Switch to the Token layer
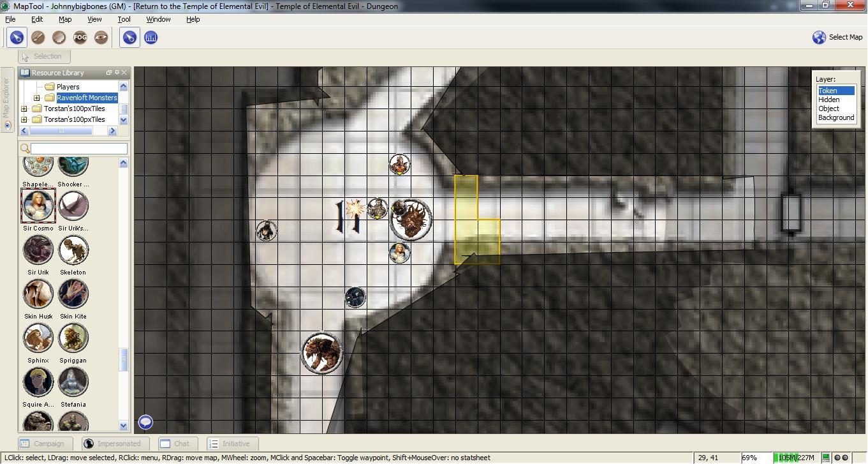The width and height of the screenshot is (868, 464). [x=835, y=91]
